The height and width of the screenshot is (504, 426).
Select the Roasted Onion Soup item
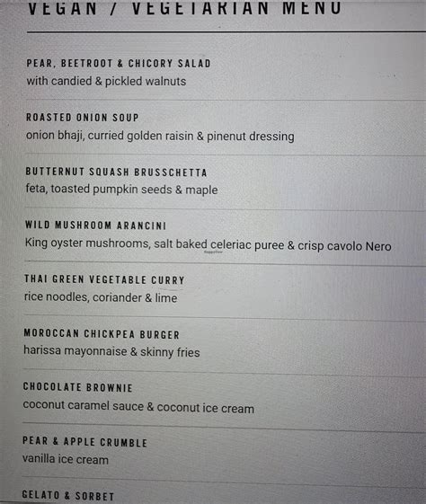click(x=83, y=118)
